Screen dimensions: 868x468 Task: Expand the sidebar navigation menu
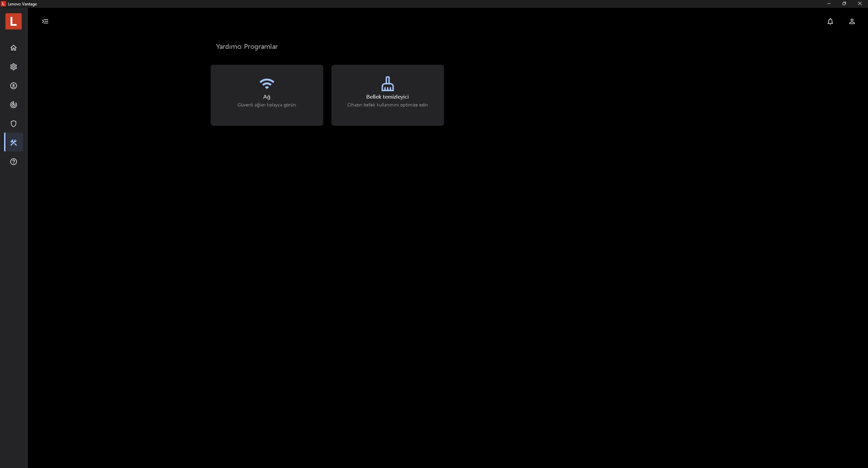click(45, 21)
